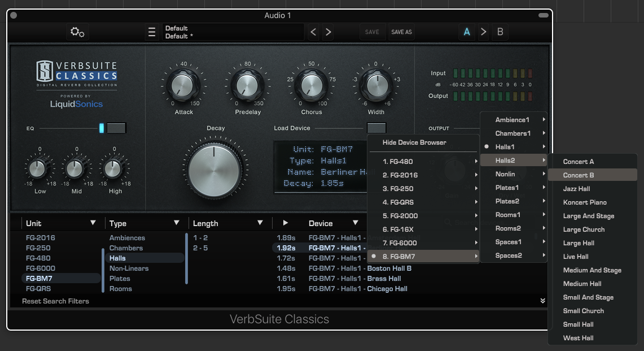Image resolution: width=644 pixels, height=351 pixels.
Task: Select Concert B reverb preset
Action: tap(593, 175)
